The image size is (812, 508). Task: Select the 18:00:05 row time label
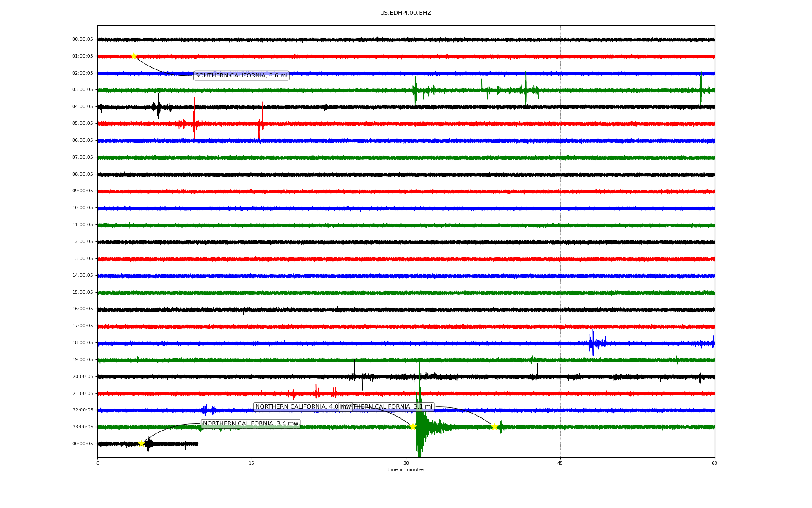pos(82,343)
